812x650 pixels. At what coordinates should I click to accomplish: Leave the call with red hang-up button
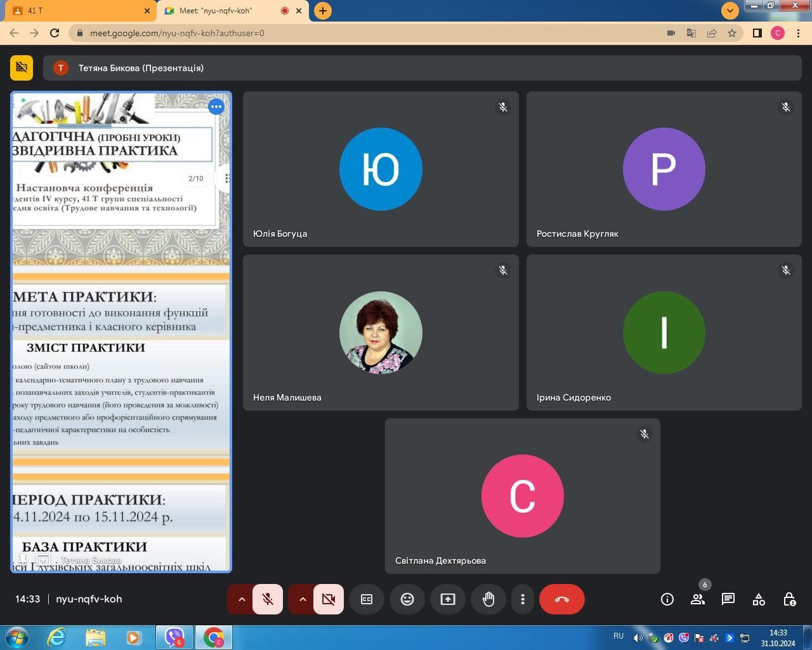coord(561,599)
